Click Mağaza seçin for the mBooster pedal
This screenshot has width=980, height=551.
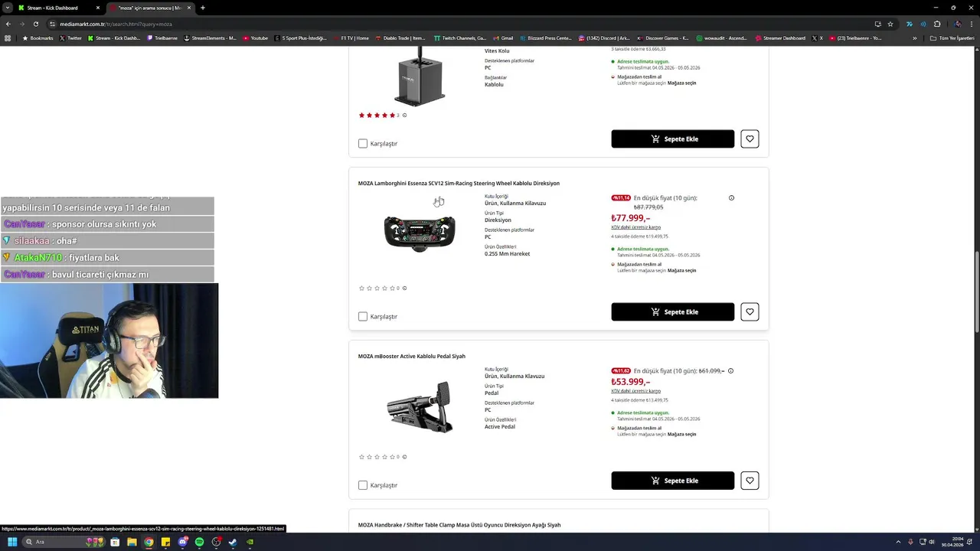tap(681, 434)
